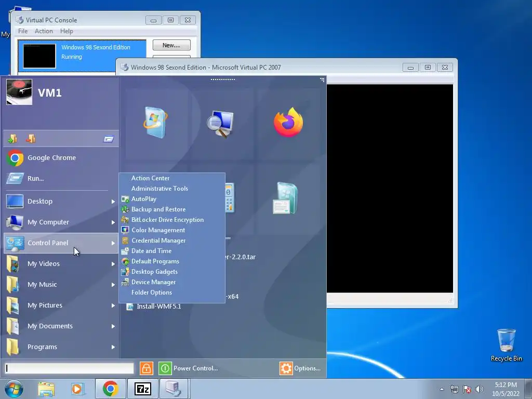Image resolution: width=532 pixels, height=399 pixels.
Task: Click the network tray icon
Action: [x=454, y=389]
